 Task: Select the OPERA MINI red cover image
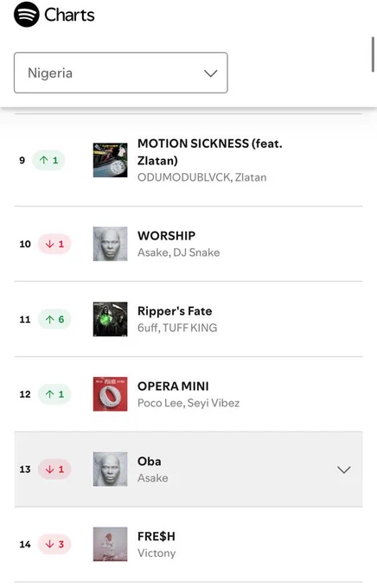point(111,394)
